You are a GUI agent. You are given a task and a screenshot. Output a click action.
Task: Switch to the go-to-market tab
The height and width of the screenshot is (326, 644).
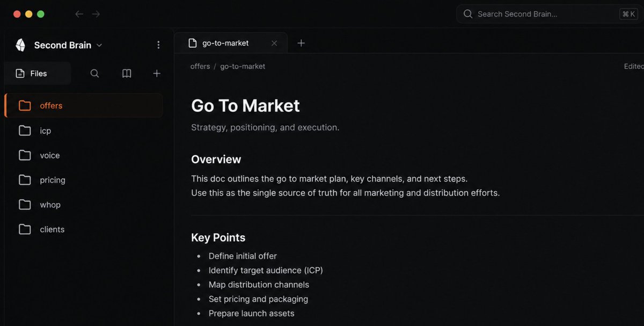[231, 43]
